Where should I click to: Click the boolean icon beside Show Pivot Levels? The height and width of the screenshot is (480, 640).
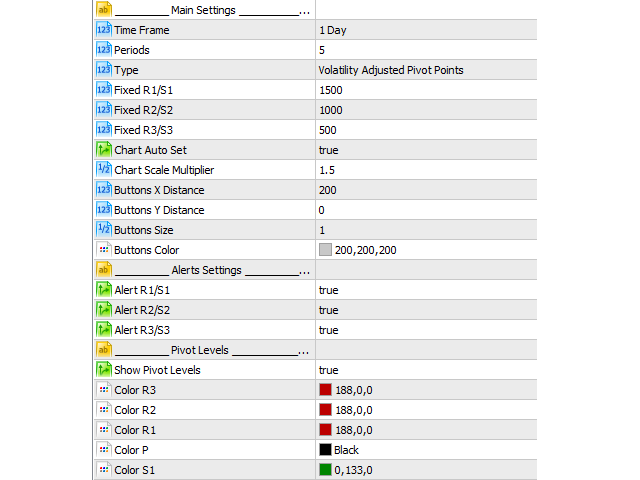tap(104, 370)
